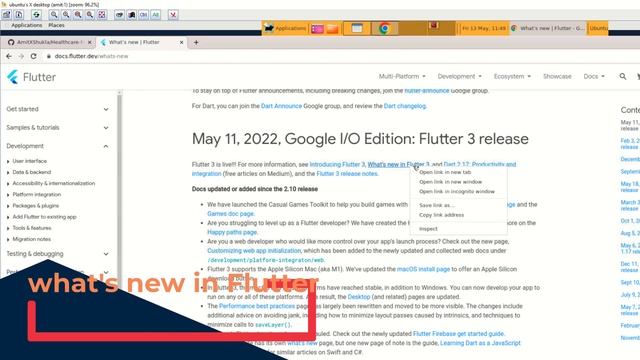Choose Open link in new tab

[458, 172]
